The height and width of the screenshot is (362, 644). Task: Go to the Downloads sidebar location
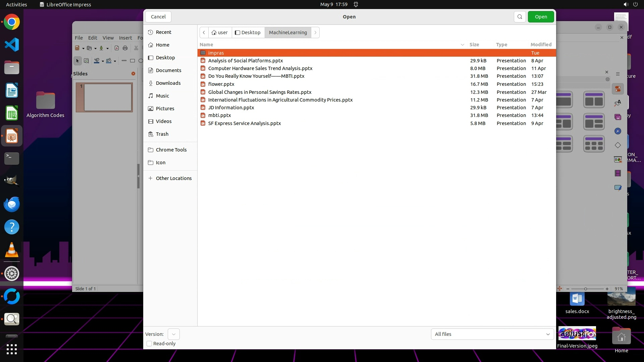pyautogui.click(x=168, y=83)
